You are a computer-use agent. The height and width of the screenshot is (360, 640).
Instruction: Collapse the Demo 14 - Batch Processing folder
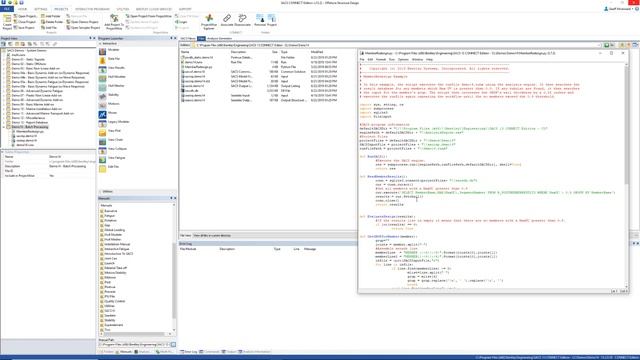(x=4, y=127)
